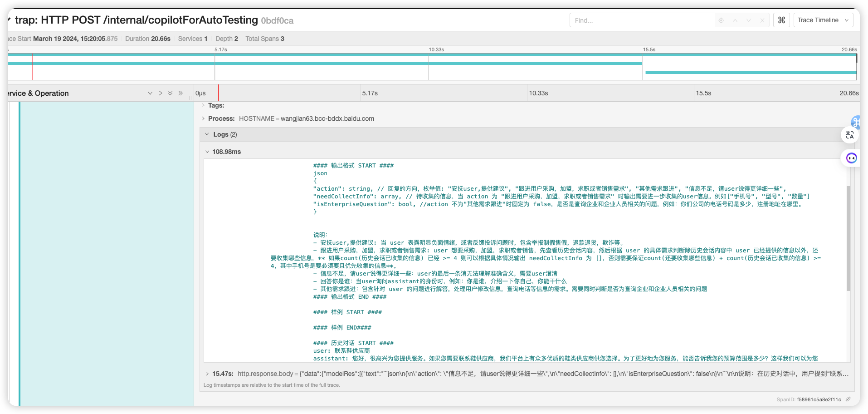Click the third span bar in minimap
This screenshot has width=868, height=414.
[751, 72]
